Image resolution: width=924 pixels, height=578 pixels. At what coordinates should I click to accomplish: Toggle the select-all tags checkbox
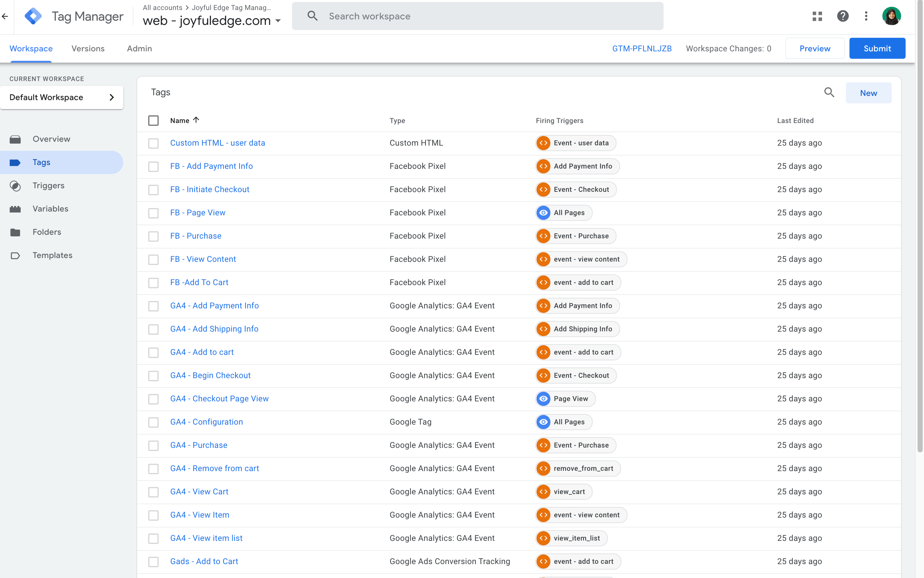[x=154, y=120]
